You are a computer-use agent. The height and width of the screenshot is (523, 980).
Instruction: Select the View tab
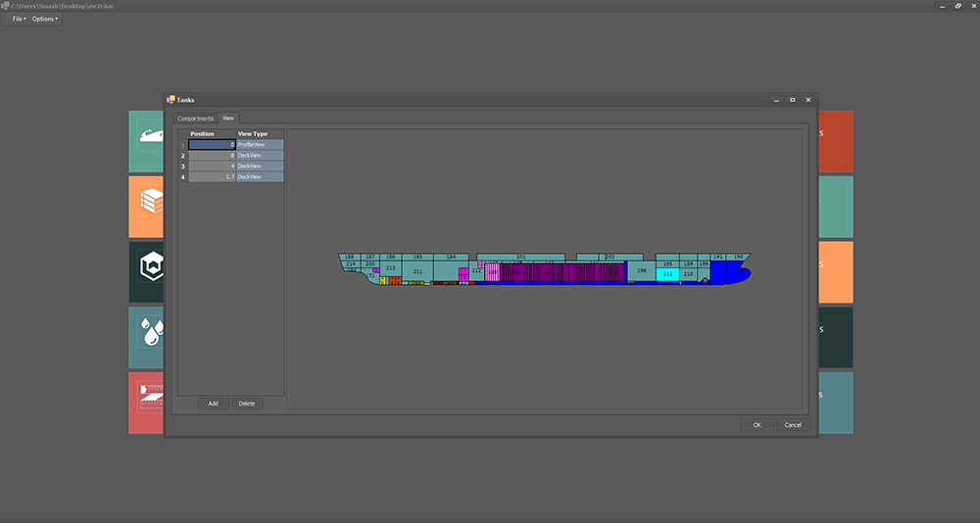228,119
